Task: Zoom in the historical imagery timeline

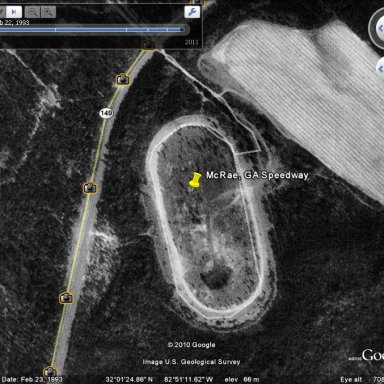Action: pos(48,12)
